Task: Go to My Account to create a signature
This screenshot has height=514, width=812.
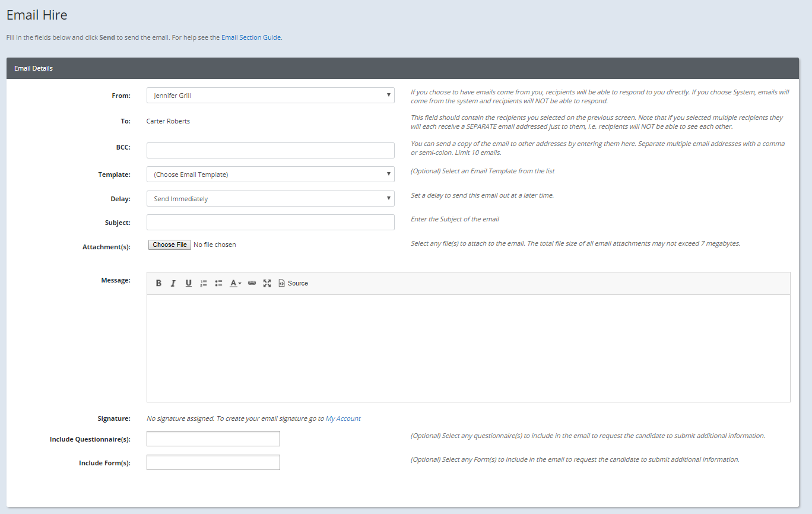Action: (x=343, y=418)
